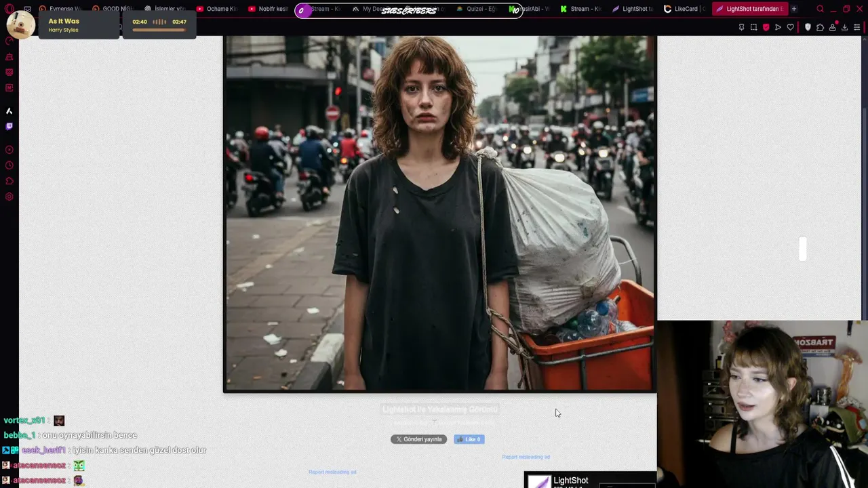Image resolution: width=868 pixels, height=488 pixels.
Task: Open the Aria AI icon in sidebar
Action: pos(9,110)
